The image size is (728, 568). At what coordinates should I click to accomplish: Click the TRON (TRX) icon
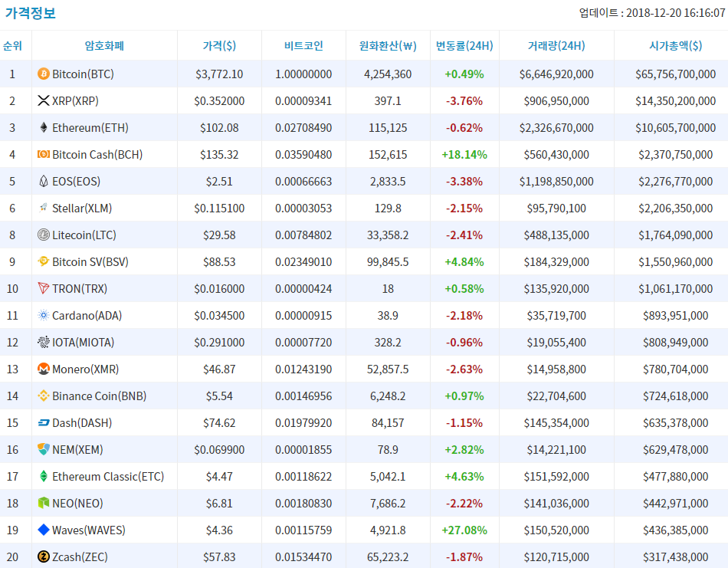43,288
